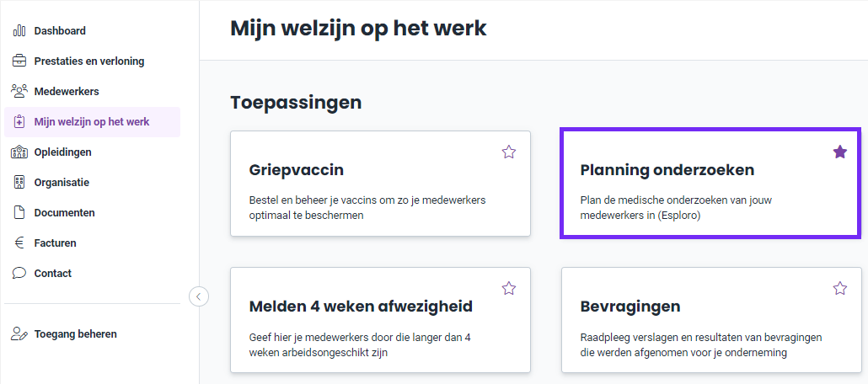Open the Planning onderzoeken card
868x384 pixels.
coord(710,184)
